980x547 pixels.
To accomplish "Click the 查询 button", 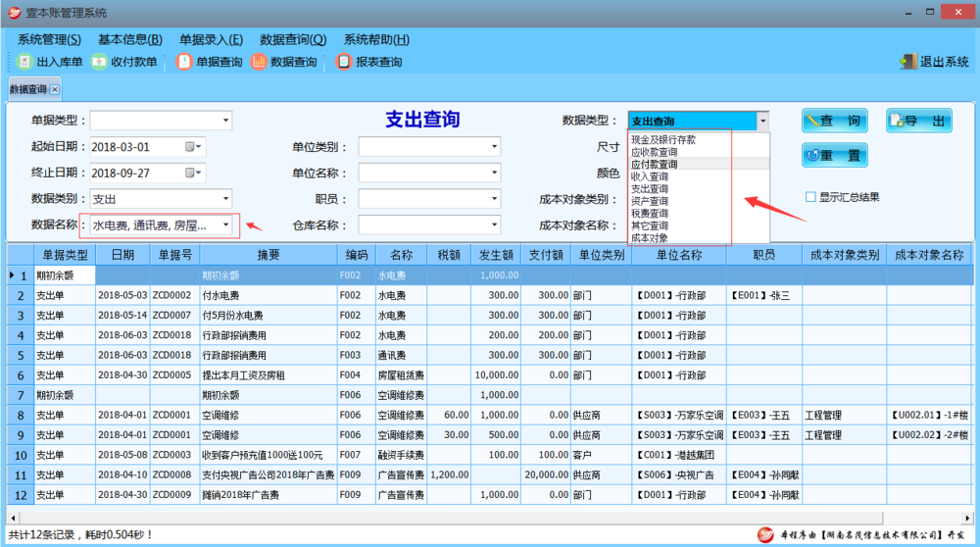I will point(835,121).
